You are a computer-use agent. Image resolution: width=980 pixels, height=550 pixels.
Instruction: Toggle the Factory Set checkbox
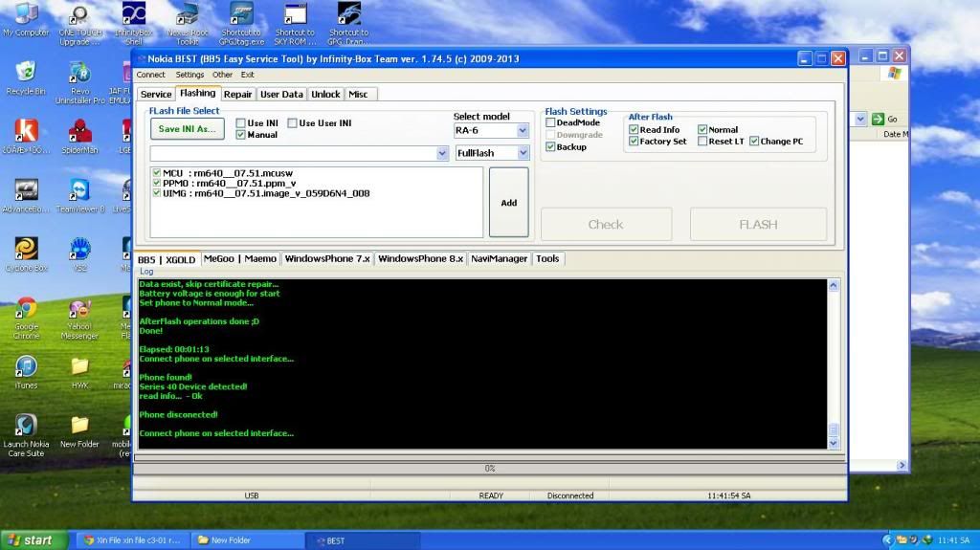[x=634, y=142]
